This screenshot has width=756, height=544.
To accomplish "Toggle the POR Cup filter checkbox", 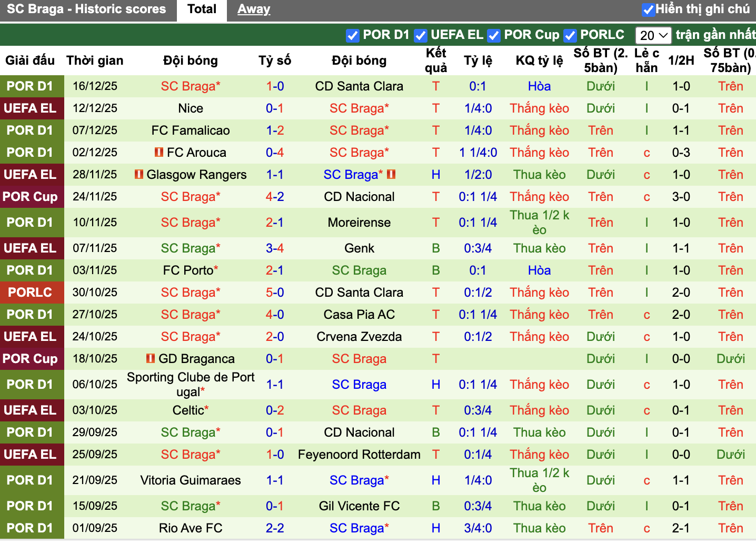I will tap(494, 35).
